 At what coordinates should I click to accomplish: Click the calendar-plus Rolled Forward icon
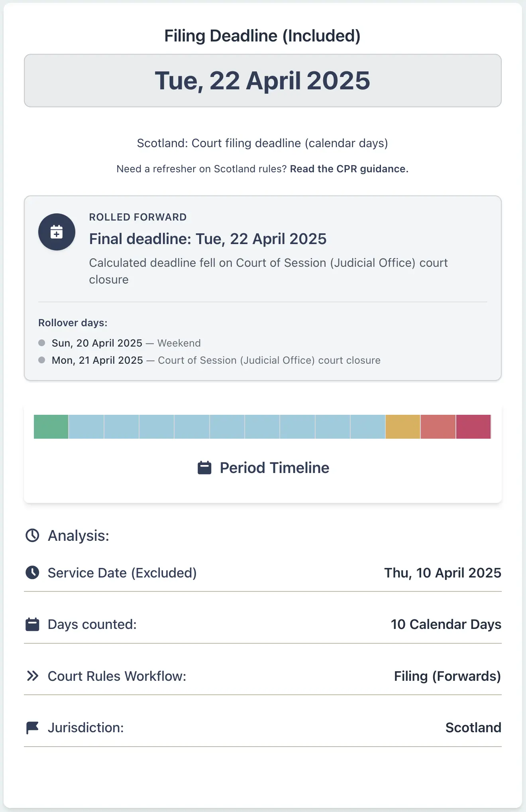coord(57,232)
